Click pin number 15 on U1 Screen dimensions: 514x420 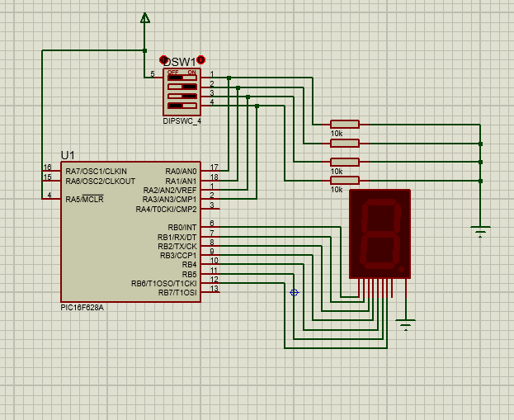(x=48, y=177)
